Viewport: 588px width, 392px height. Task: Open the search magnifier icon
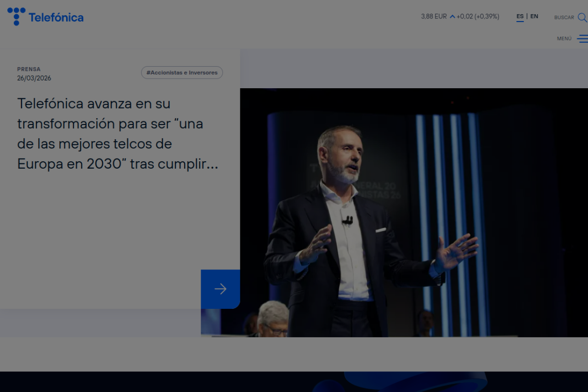pyautogui.click(x=582, y=17)
